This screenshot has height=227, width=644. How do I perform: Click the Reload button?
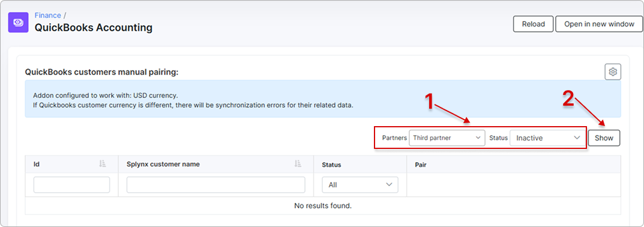[533, 24]
